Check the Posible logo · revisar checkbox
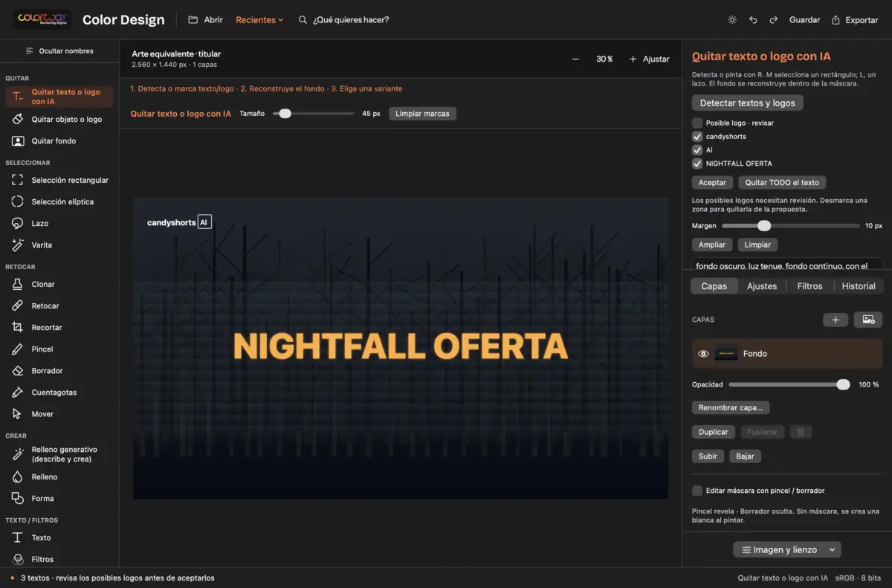This screenshot has width=892, height=588. pyautogui.click(x=697, y=123)
